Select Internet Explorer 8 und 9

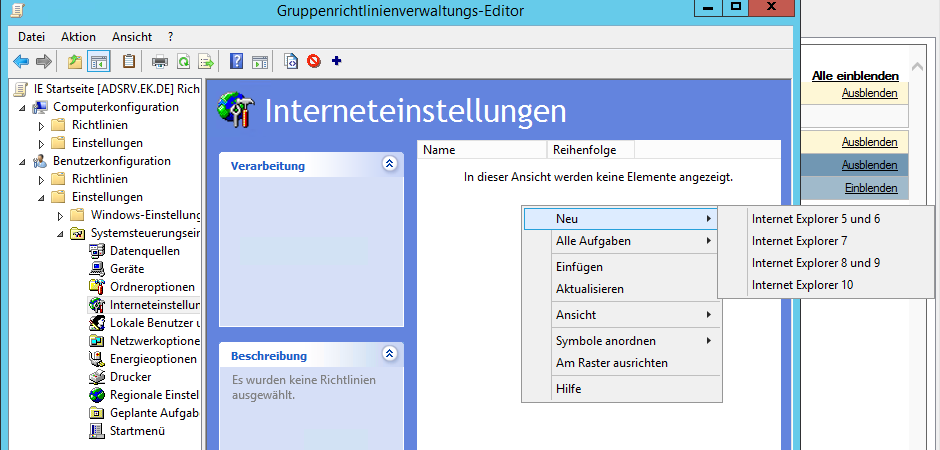tap(826, 263)
